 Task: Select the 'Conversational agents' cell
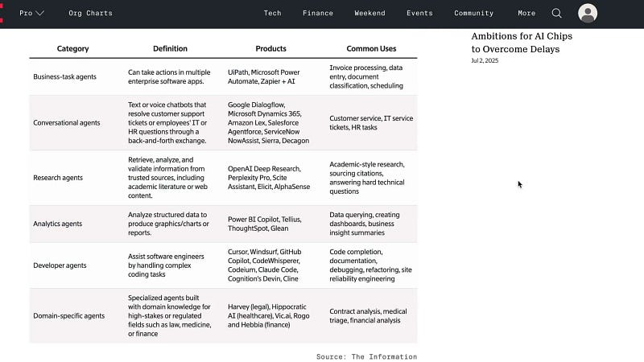pos(67,123)
